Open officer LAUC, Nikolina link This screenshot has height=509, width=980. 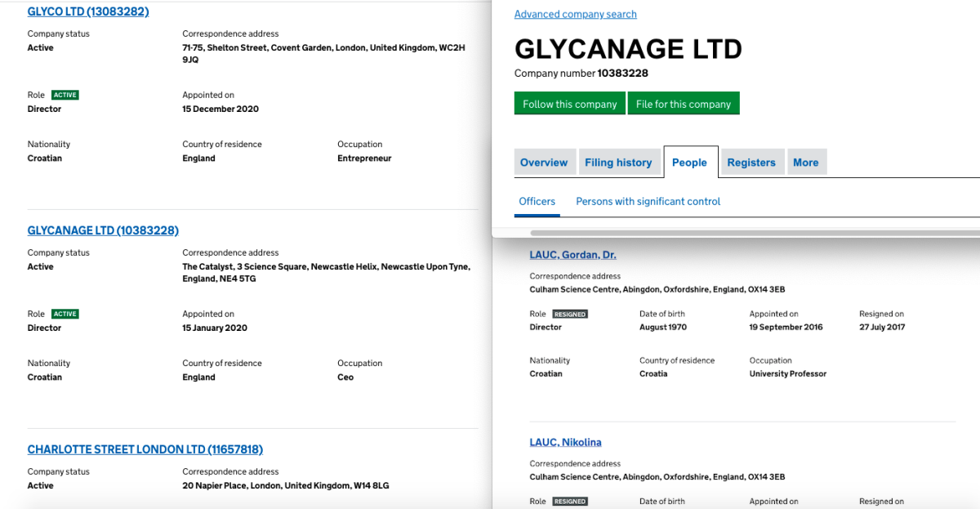565,443
